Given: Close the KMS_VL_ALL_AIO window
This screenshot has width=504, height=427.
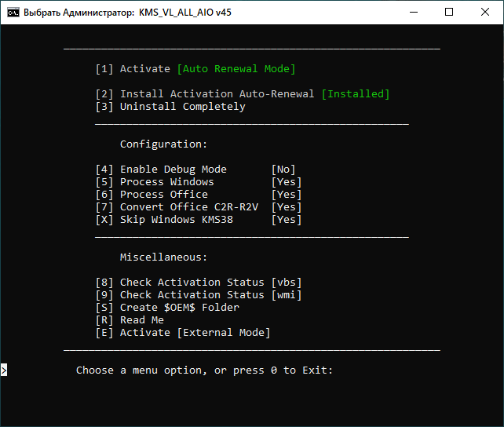Looking at the screenshot, I should point(485,13).
